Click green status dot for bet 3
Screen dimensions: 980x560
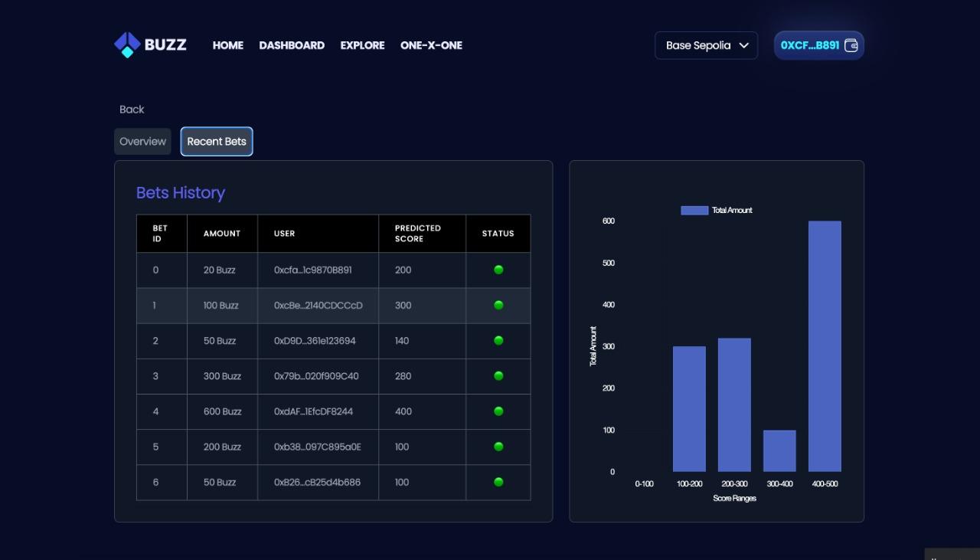point(498,375)
